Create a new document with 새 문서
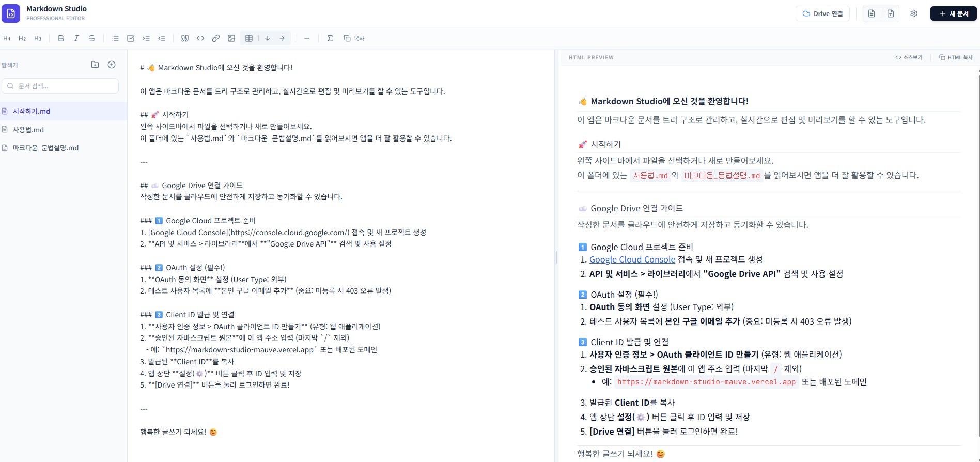 954,13
